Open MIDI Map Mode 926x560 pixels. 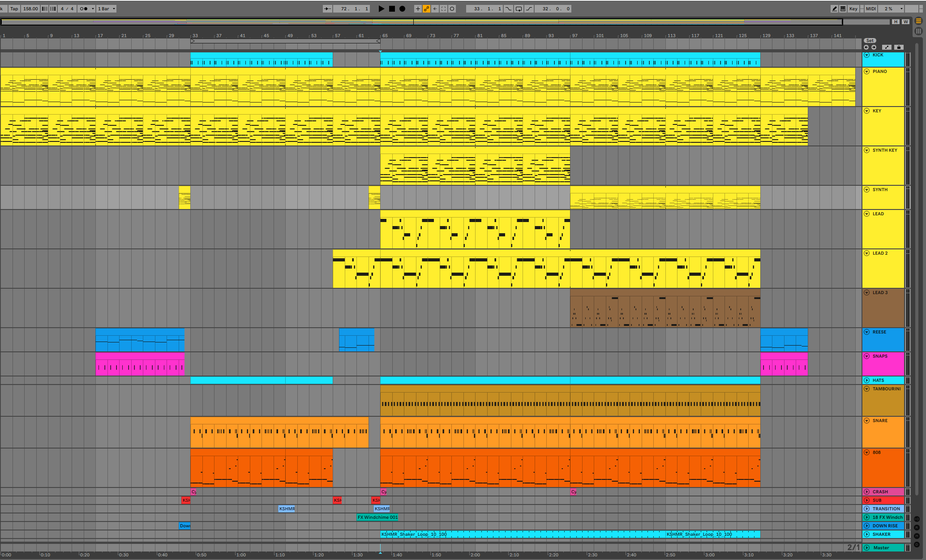tap(870, 9)
